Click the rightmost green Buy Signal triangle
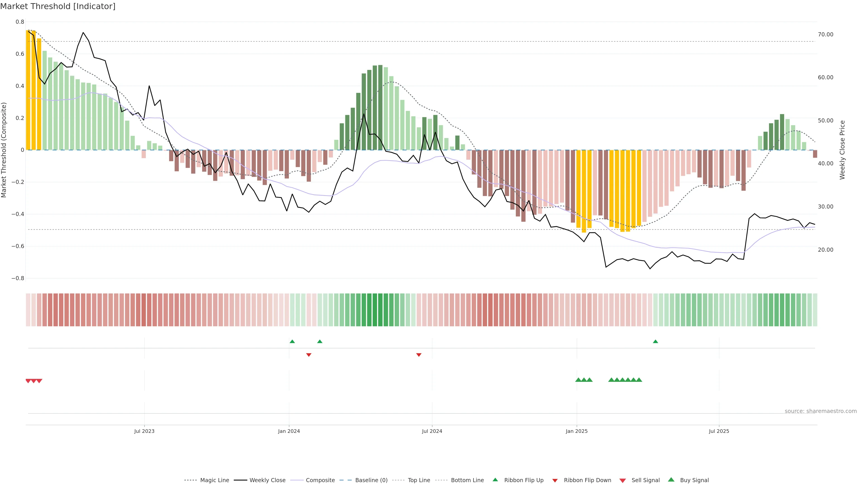868x488 pixels. pyautogui.click(x=639, y=380)
